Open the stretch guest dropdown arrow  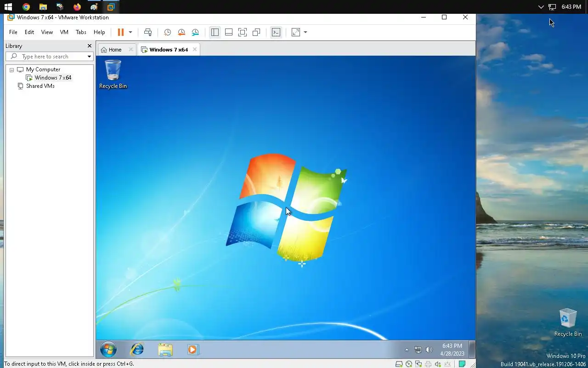coord(305,32)
